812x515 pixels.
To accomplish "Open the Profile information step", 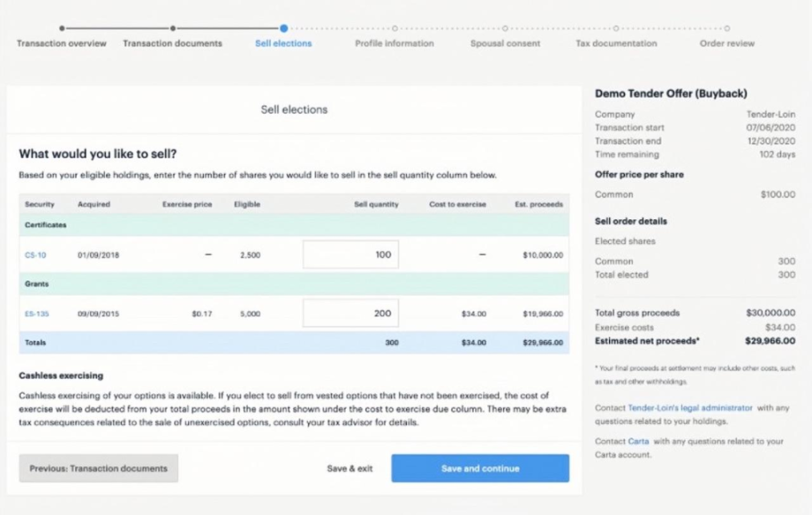I will coord(394,43).
